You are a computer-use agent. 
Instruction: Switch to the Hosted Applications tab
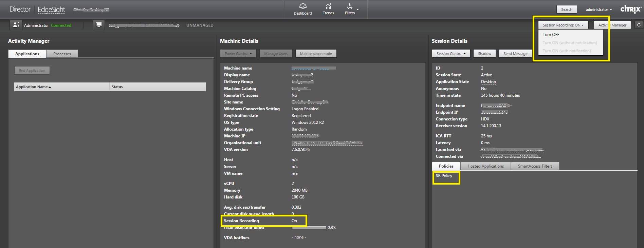coord(485,166)
